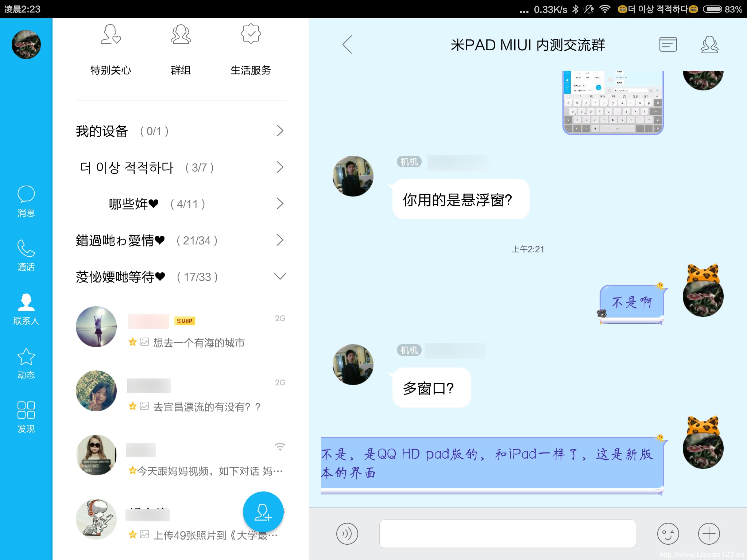This screenshot has height=560, width=747.
Task: Tap the long QQ HD pad message bubble
Action: click(x=492, y=465)
